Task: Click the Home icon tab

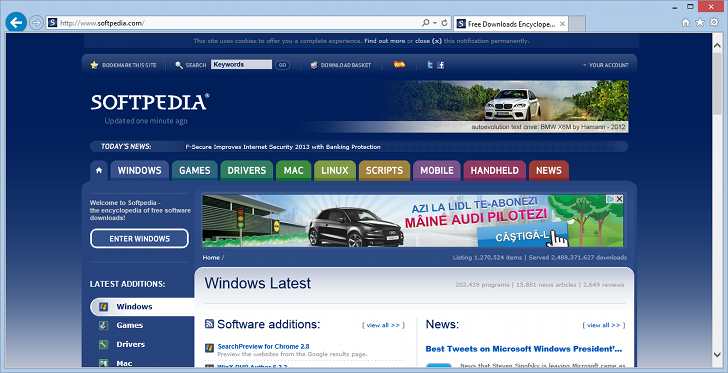Action: pos(99,170)
